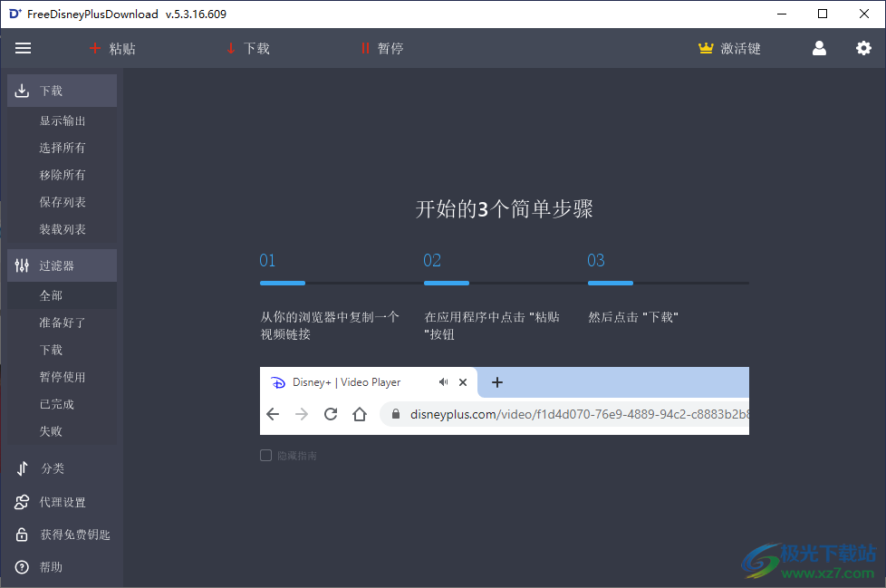Click the browser back arrow in guide image
This screenshot has height=588, width=886.
[x=273, y=415]
